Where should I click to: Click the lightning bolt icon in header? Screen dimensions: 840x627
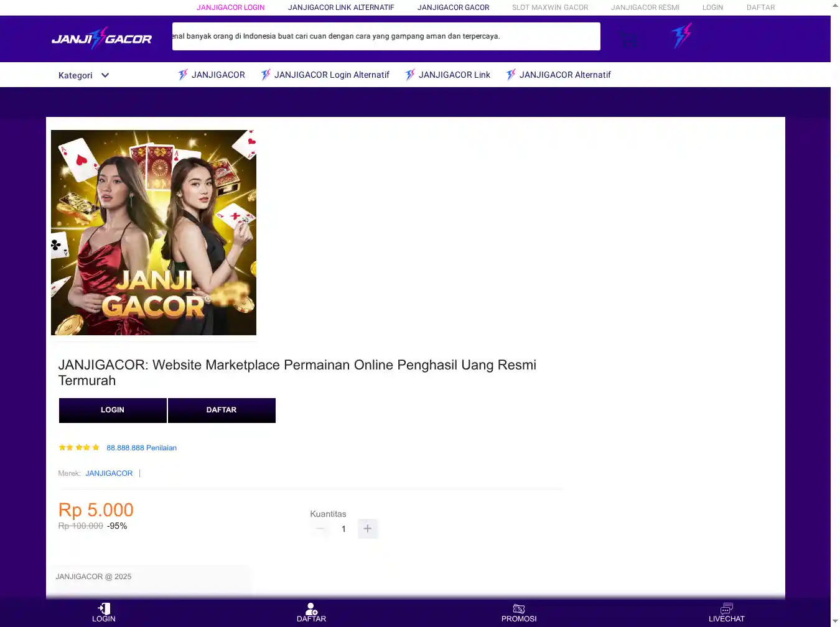pos(681,36)
